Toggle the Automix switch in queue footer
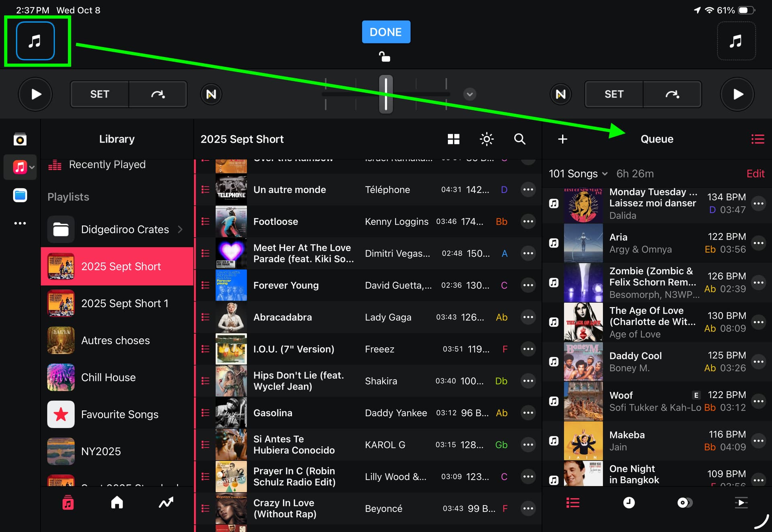The width and height of the screenshot is (772, 532). 685,503
